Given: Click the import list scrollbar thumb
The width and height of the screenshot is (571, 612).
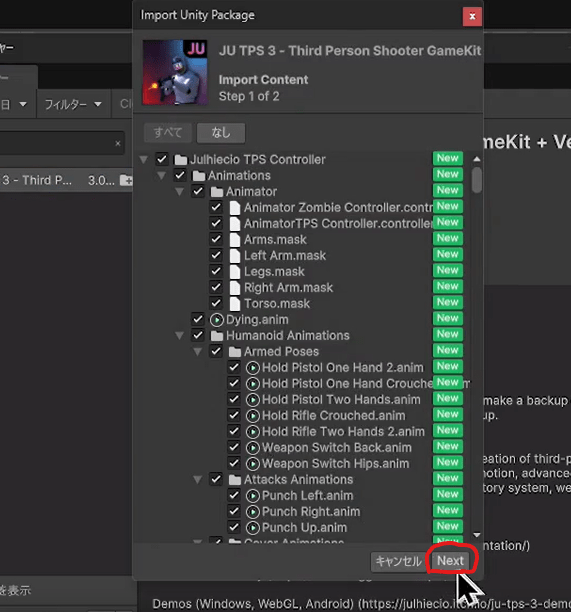Looking at the screenshot, I should point(477,180).
